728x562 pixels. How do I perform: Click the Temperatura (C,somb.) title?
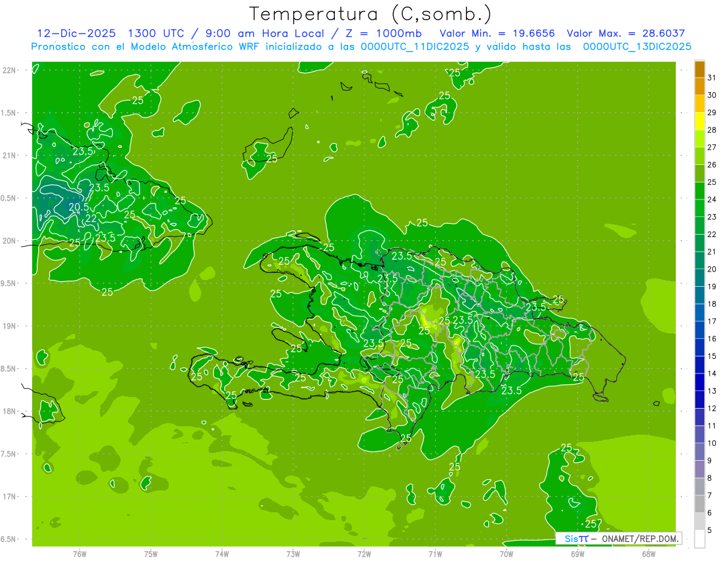point(370,13)
